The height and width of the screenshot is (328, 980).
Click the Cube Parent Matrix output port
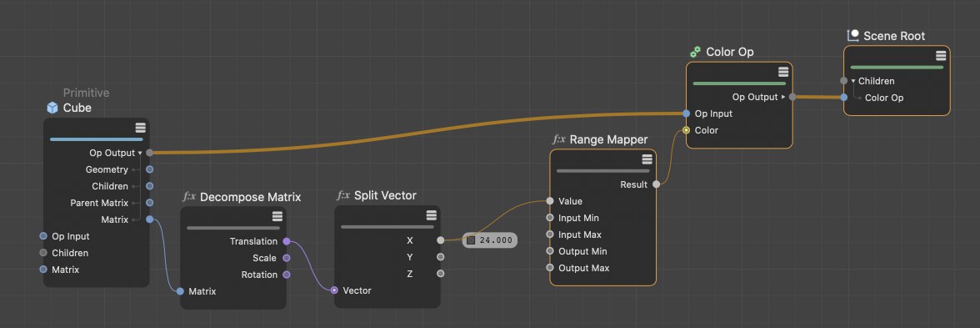[149, 203]
